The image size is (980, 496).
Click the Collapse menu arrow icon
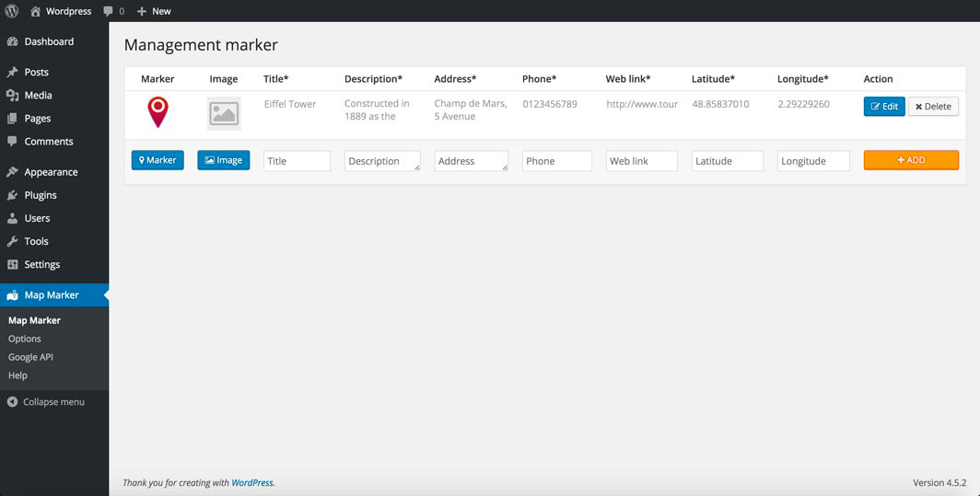pos(13,402)
